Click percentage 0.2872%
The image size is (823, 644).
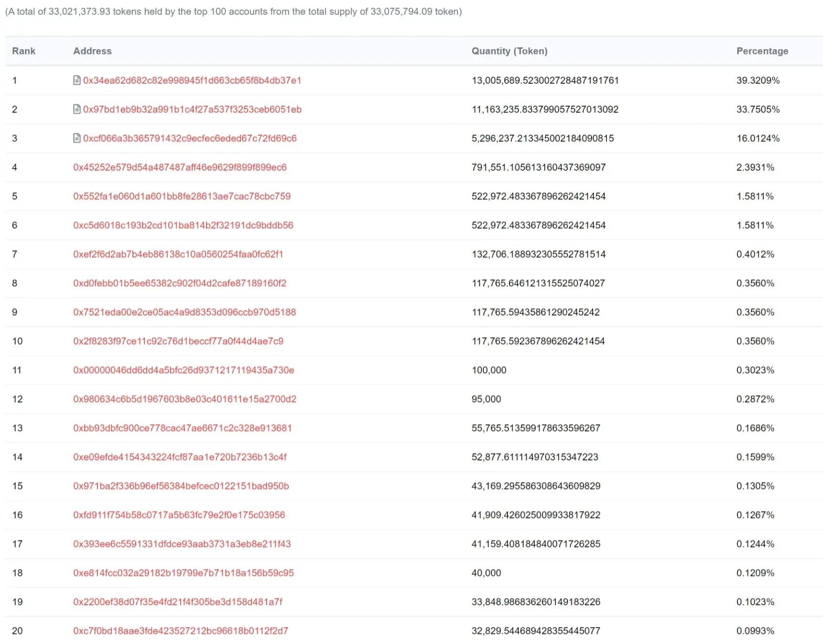756,399
